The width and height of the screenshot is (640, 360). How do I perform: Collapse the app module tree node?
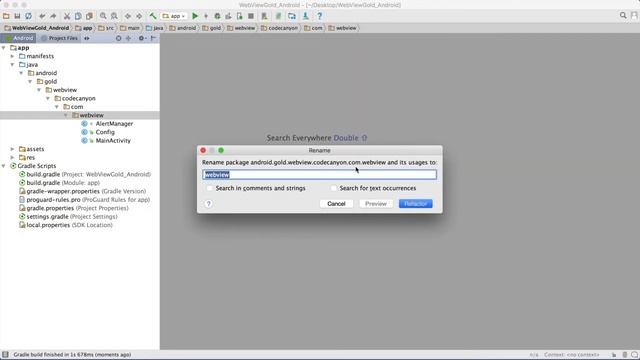pyautogui.click(x=4, y=48)
